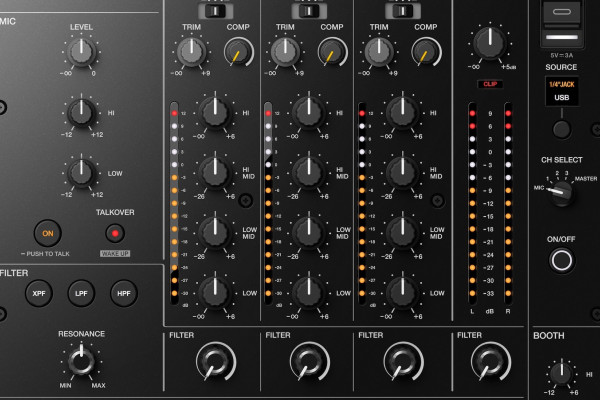Image resolution: width=600 pixels, height=400 pixels.
Task: Click the FILTER knob under the middle channel strip
Action: coord(309,361)
